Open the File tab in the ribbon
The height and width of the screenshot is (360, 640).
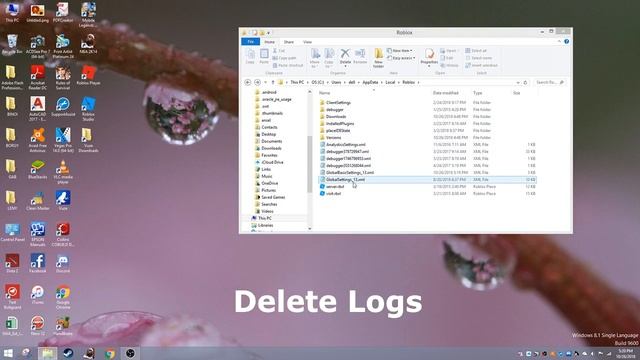click(251, 42)
